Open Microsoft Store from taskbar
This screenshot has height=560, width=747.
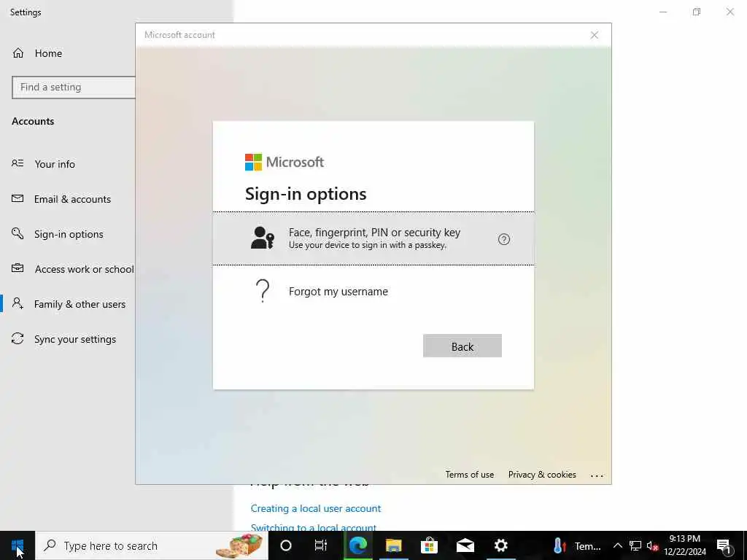click(x=429, y=545)
